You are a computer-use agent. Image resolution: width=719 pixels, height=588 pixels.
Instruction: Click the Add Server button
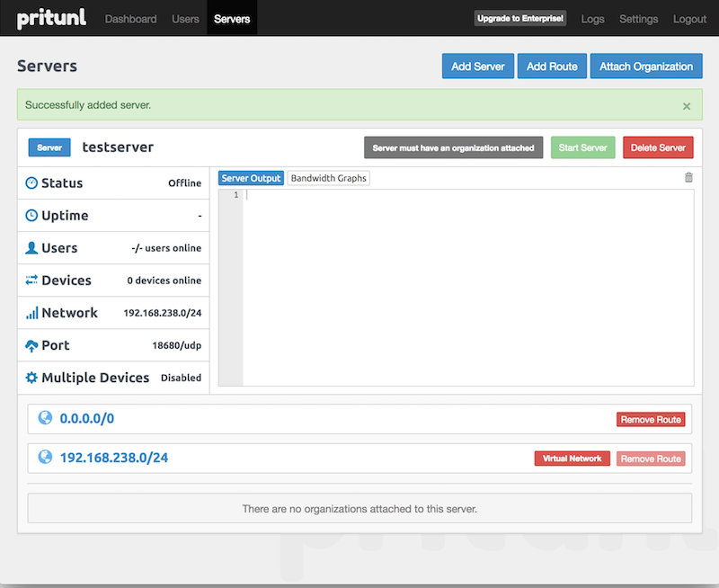pos(477,67)
